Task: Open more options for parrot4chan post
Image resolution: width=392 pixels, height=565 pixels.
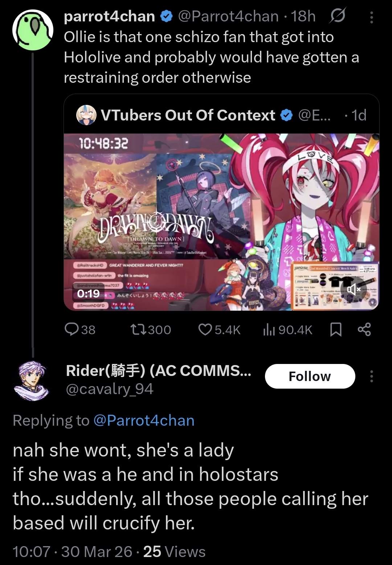Action: point(371,17)
